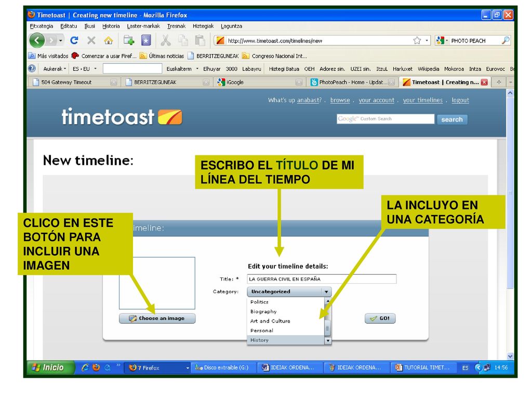Image resolution: width=532 pixels, height=399 pixels.
Task: Open the Ikusi menu
Action: pyautogui.click(x=89, y=26)
